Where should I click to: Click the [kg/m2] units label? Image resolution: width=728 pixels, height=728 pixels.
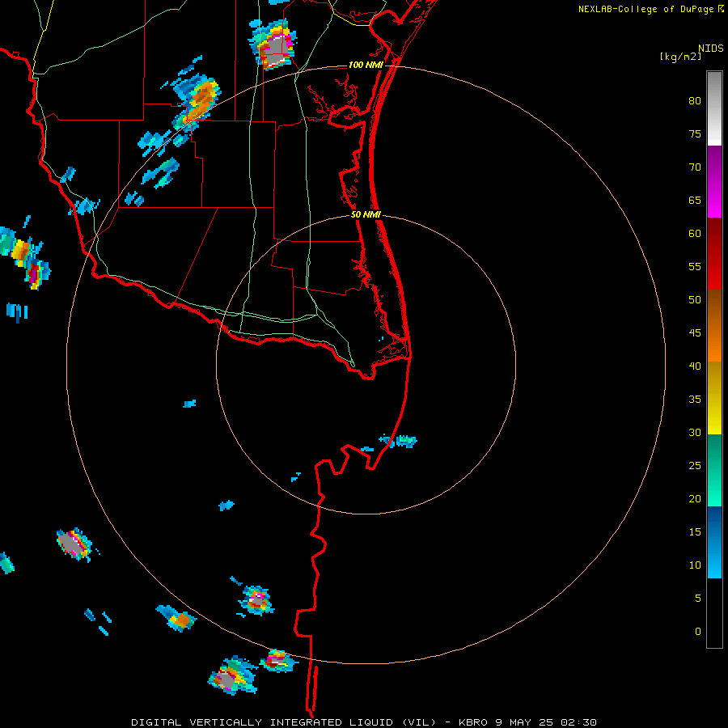pyautogui.click(x=680, y=57)
